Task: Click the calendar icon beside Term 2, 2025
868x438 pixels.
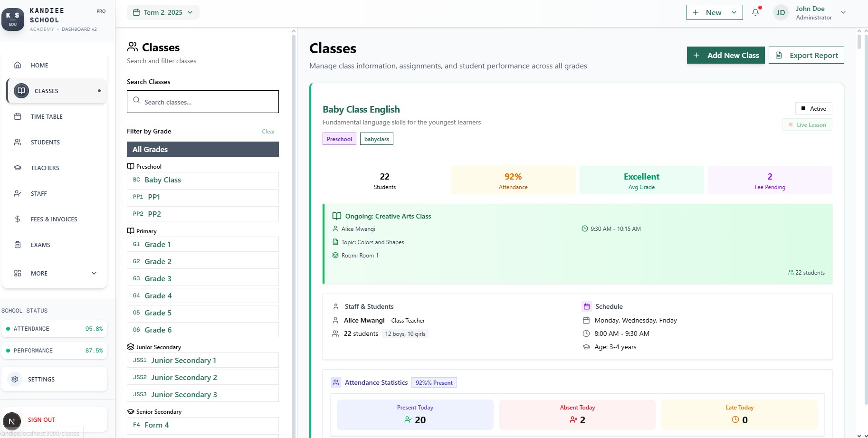Action: [x=136, y=12]
